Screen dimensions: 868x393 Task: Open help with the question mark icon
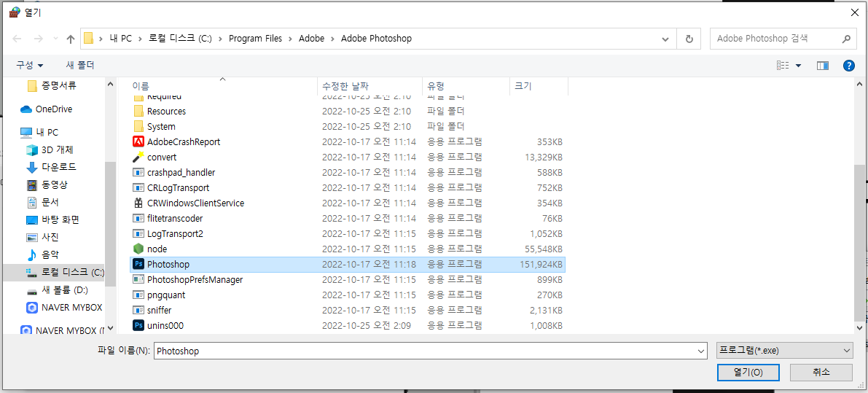(848, 66)
